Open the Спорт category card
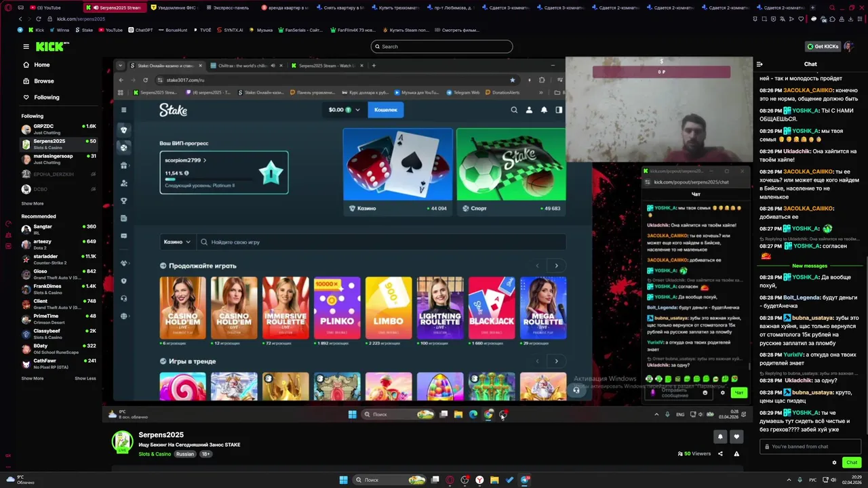The image size is (868, 488). [x=511, y=172]
